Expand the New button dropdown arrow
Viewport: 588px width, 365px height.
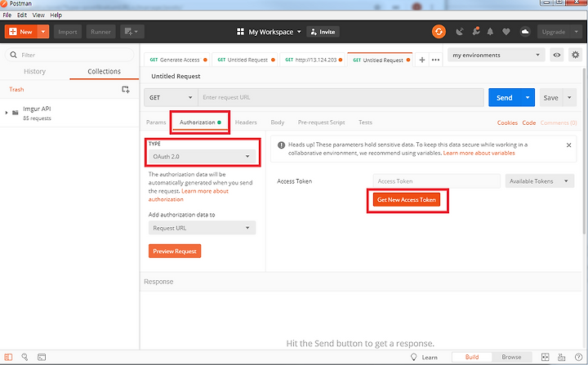pos(43,32)
